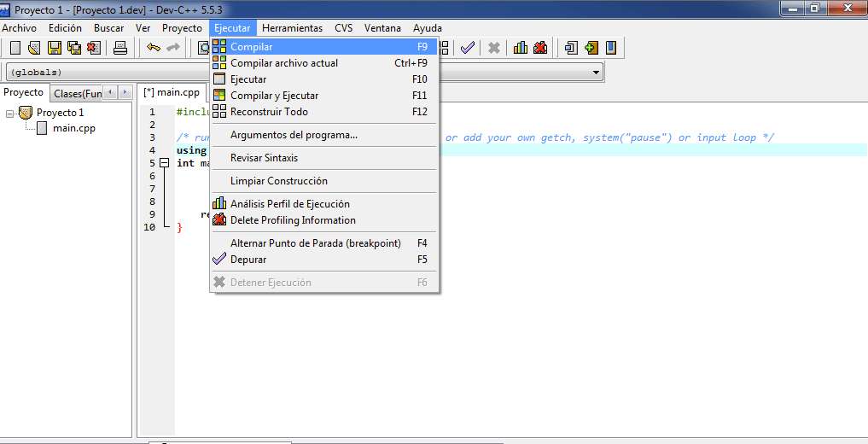Close the Ejecutar menu from the menu bar
The width and height of the screenshot is (868, 444).
[x=232, y=27]
